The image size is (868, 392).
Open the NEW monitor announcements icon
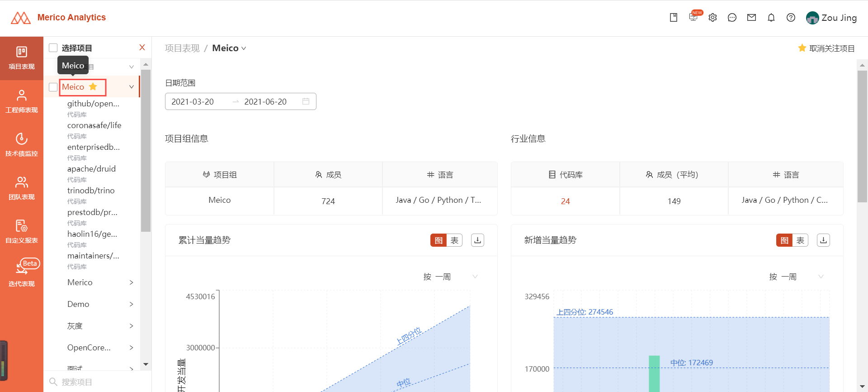(x=694, y=17)
